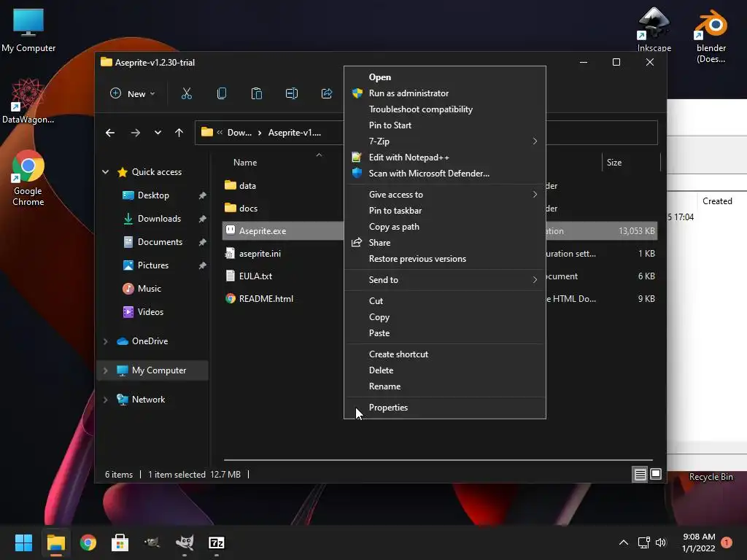Choose Rename in the context menu
The width and height of the screenshot is (747, 560).
point(445,386)
